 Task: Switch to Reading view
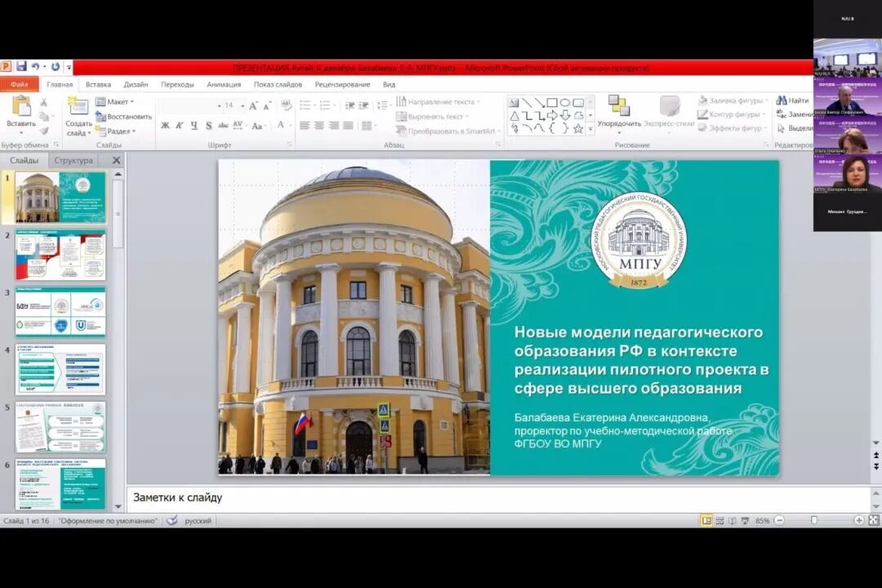tap(732, 520)
